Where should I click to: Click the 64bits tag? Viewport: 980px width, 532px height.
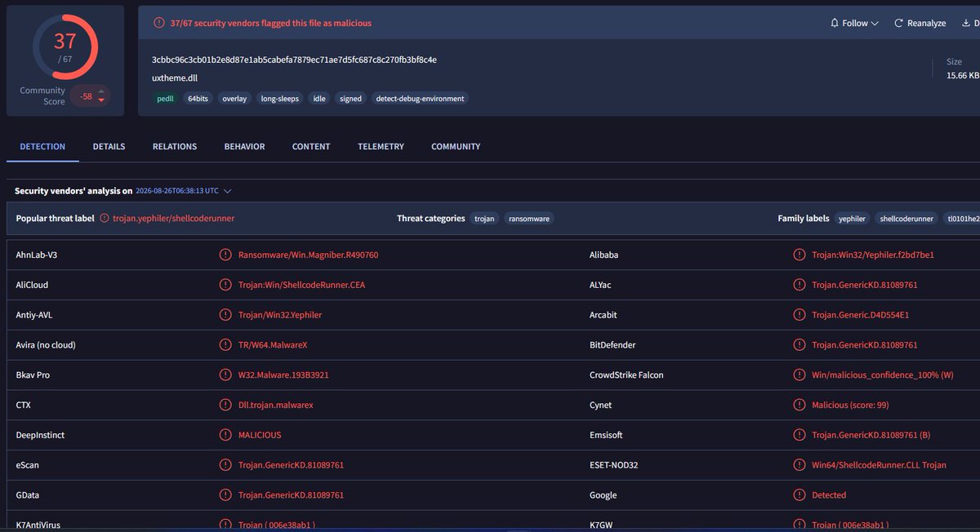click(198, 99)
